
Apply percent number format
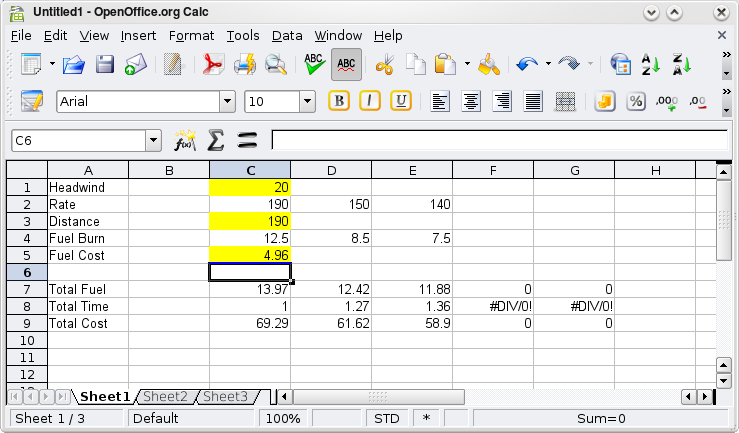635,102
